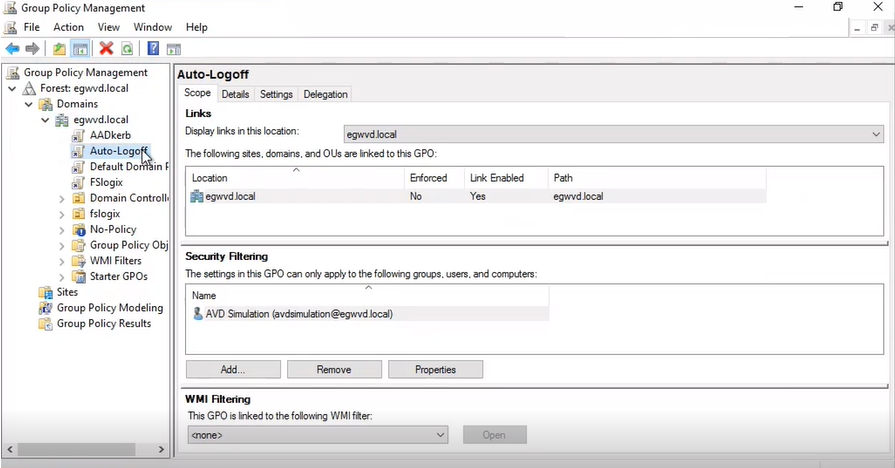This screenshot has height=468, width=895.
Task: Select the Group Policy Management root node
Action: 86,72
